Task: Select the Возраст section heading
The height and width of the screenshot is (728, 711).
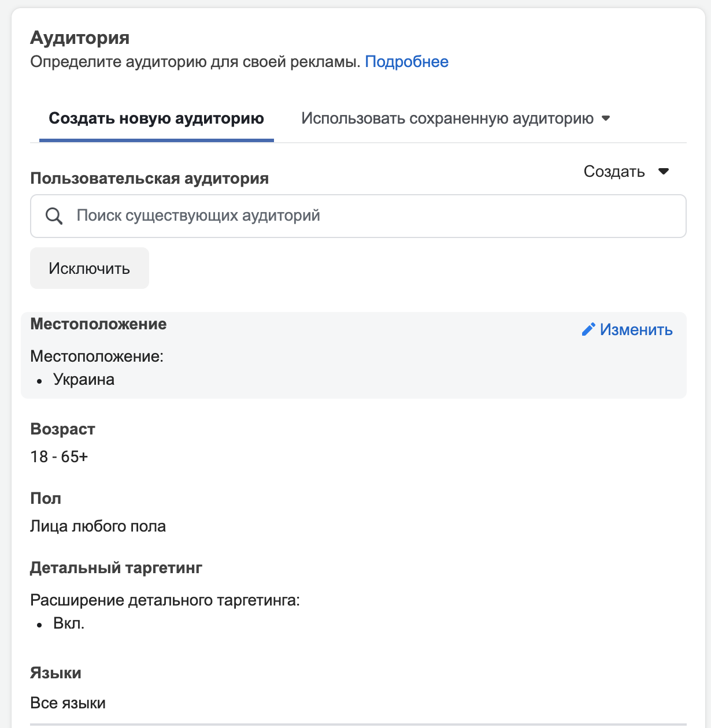Action: pyautogui.click(x=62, y=429)
